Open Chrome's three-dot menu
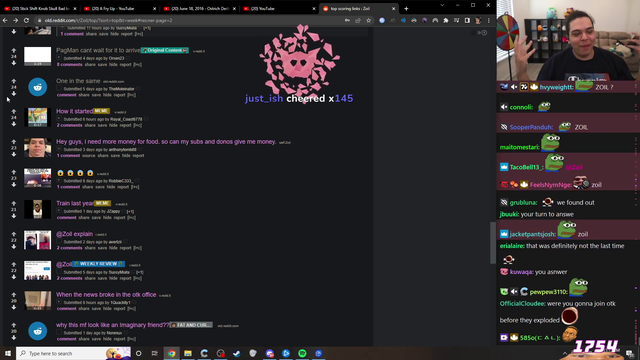 tap(489, 20)
